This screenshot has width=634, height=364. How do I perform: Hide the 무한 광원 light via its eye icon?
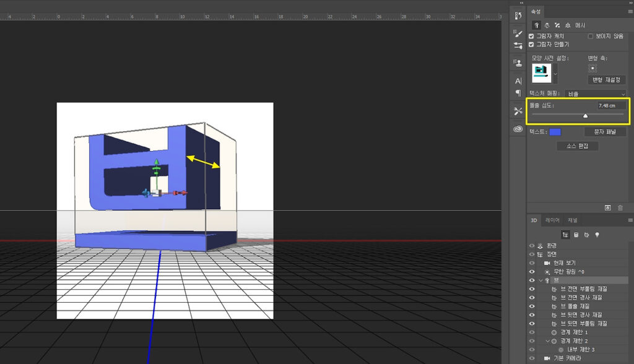click(x=531, y=272)
